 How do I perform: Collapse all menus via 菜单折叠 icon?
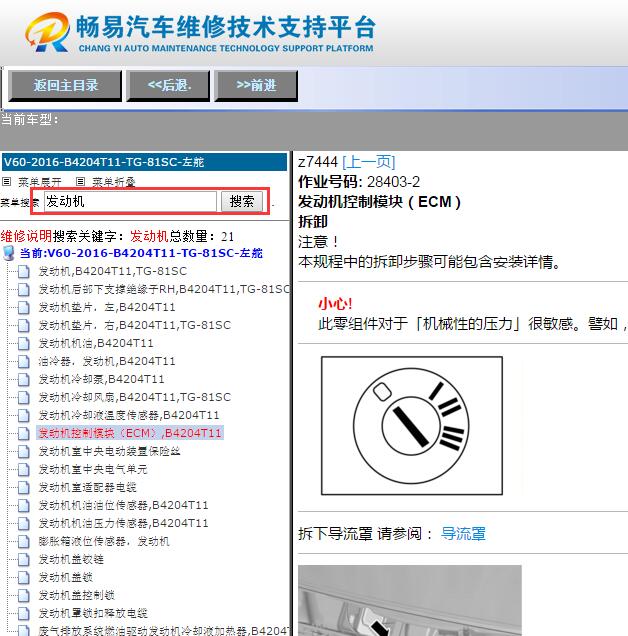(x=80, y=181)
